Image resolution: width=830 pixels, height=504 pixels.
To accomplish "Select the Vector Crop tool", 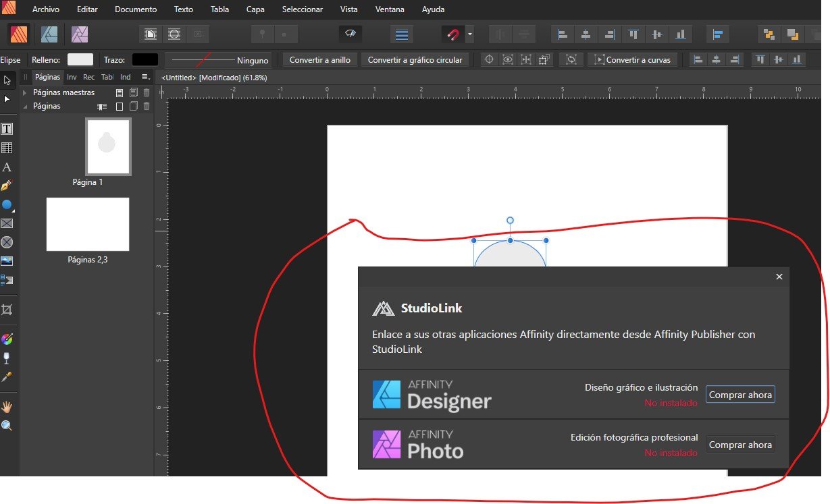I will 7,310.
